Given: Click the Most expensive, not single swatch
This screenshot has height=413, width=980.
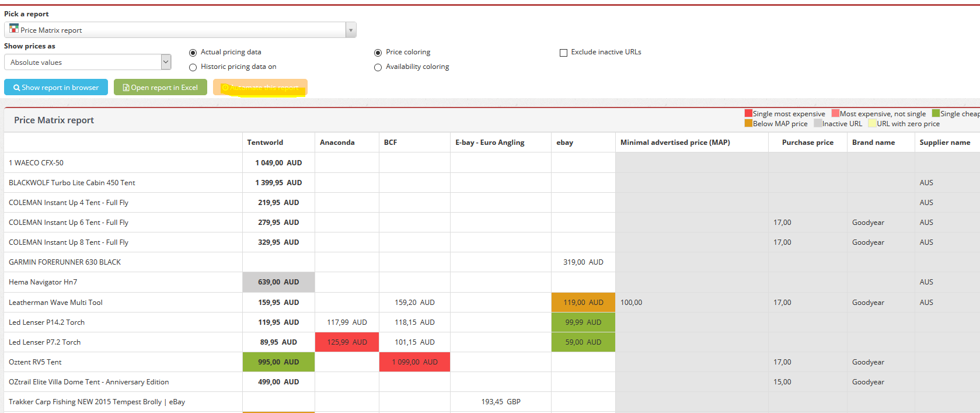Looking at the screenshot, I should pos(835,113).
